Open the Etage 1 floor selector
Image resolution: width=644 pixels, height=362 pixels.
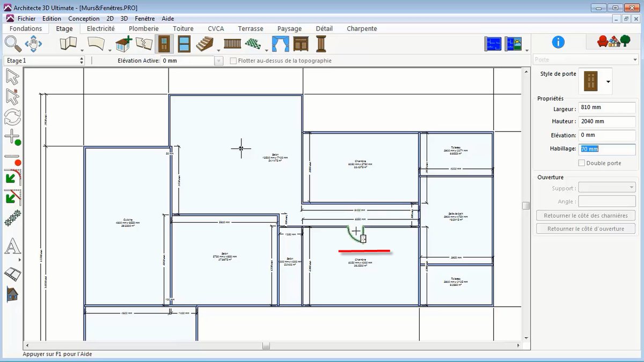pyautogui.click(x=44, y=61)
